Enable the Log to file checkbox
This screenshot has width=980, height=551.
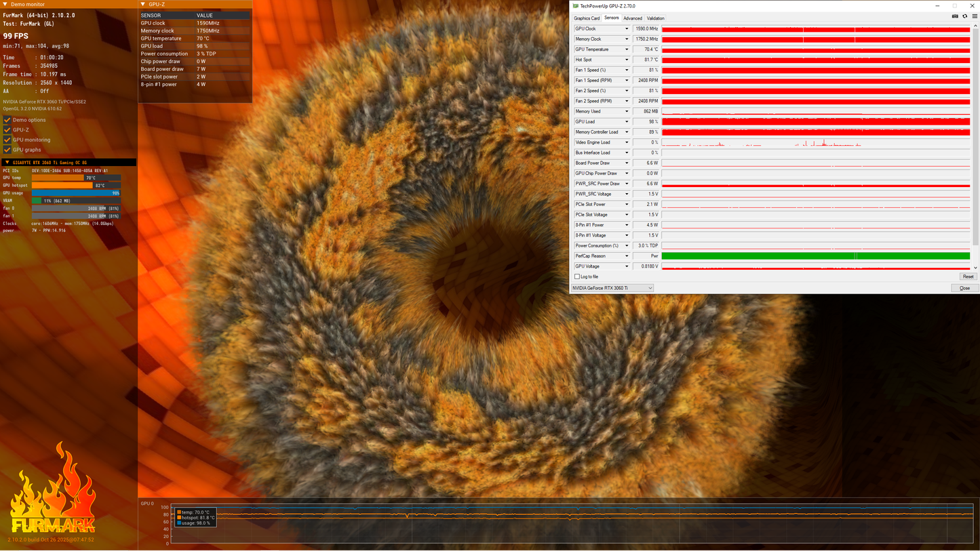pos(577,277)
